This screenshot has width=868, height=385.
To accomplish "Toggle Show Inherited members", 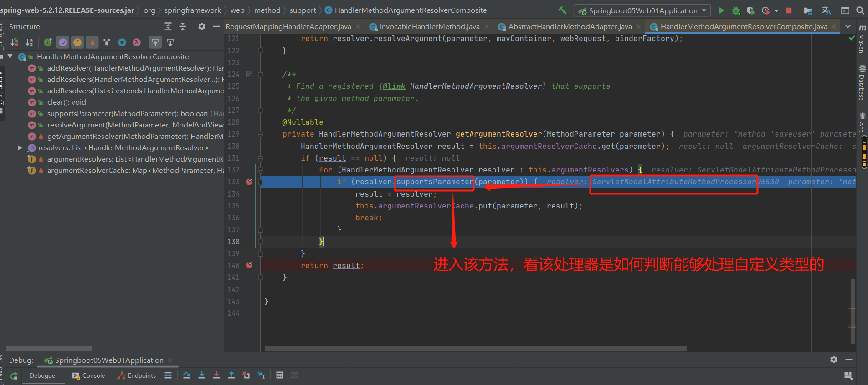I will (48, 42).
